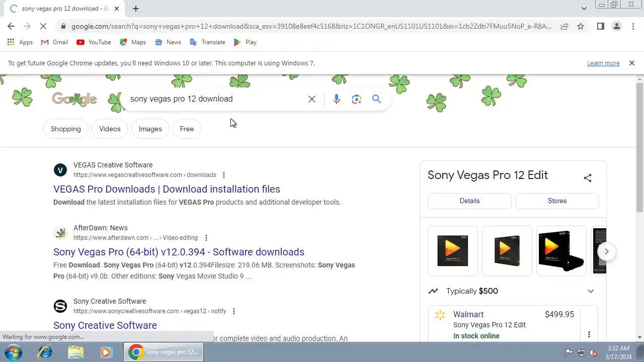Open first Vegas Pro product thumbnail
The height and width of the screenshot is (362, 644).
453,251
